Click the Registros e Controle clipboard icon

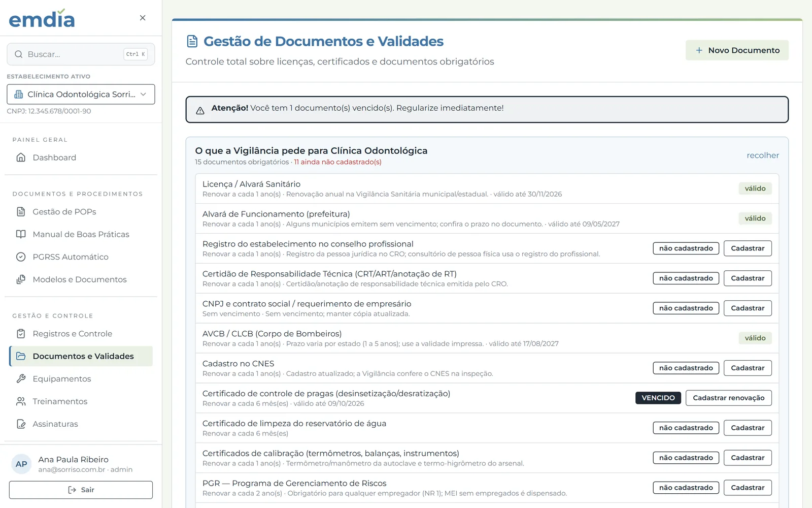(x=21, y=334)
